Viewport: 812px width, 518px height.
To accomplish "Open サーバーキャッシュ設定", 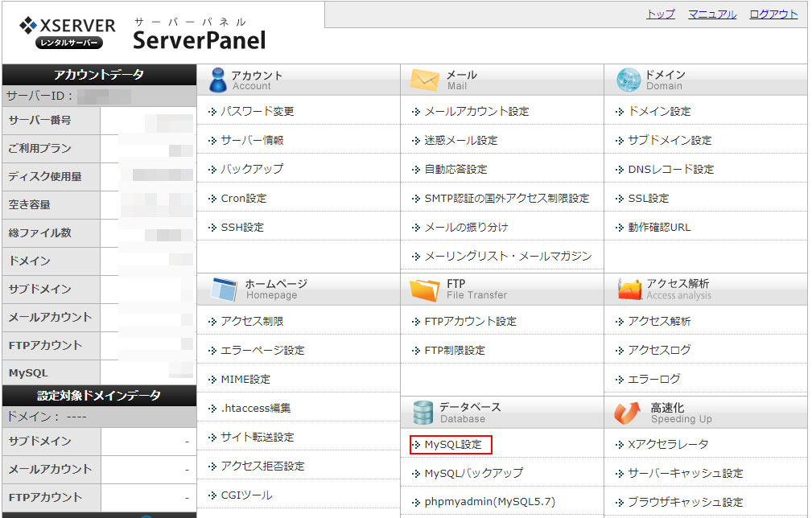I will [x=686, y=474].
